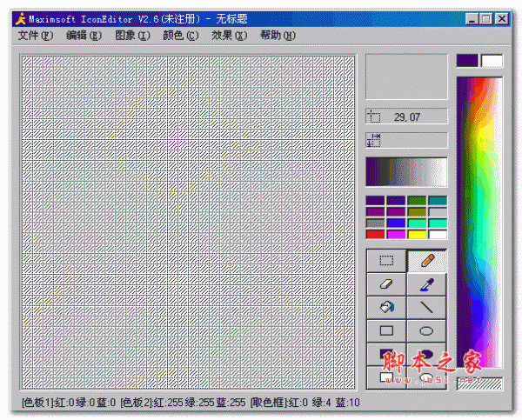Click the [取色框] RGB status text
This screenshot has width=522, height=420.
305,403
